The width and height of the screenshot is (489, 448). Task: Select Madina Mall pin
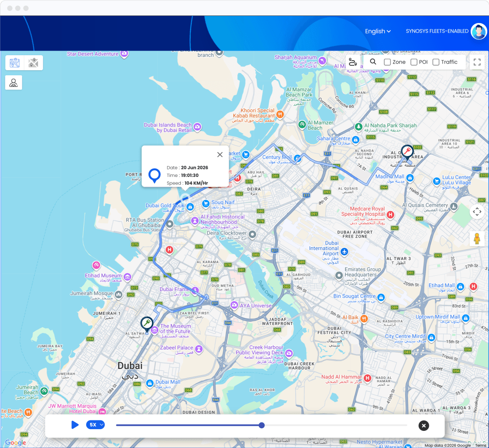click(x=410, y=178)
